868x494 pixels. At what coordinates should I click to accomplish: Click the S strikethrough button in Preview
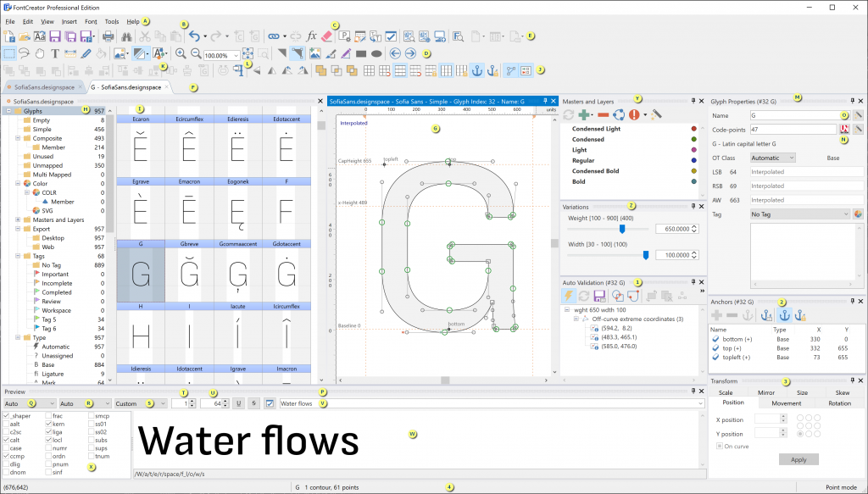click(253, 403)
